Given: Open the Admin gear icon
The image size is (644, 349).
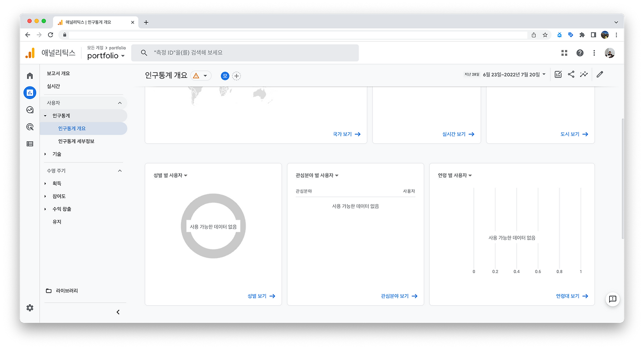Looking at the screenshot, I should tap(30, 308).
